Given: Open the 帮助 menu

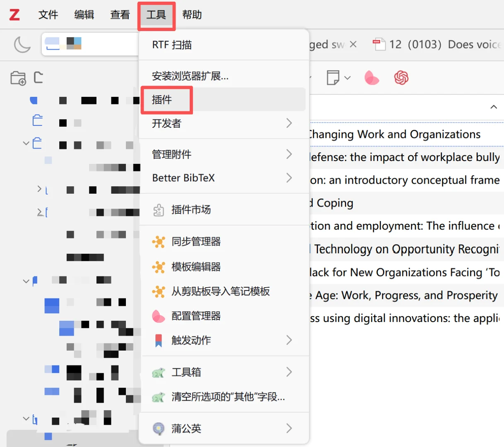Looking at the screenshot, I should 191,14.
